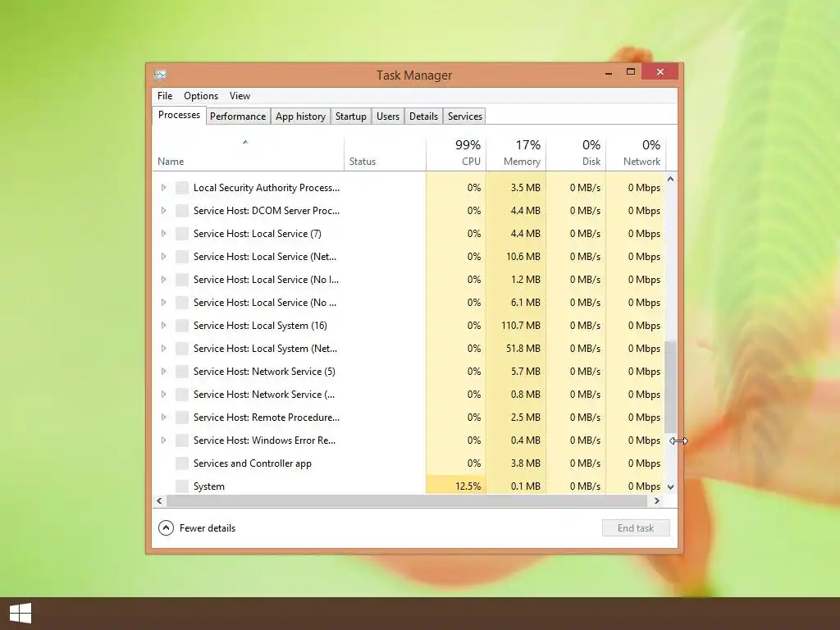Sort by the Name column header

click(x=248, y=153)
